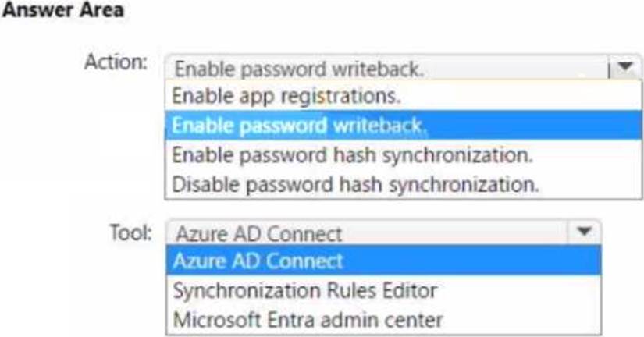Pick 'Disable password hash synchronization.' option
644x337 pixels.
[x=355, y=184]
